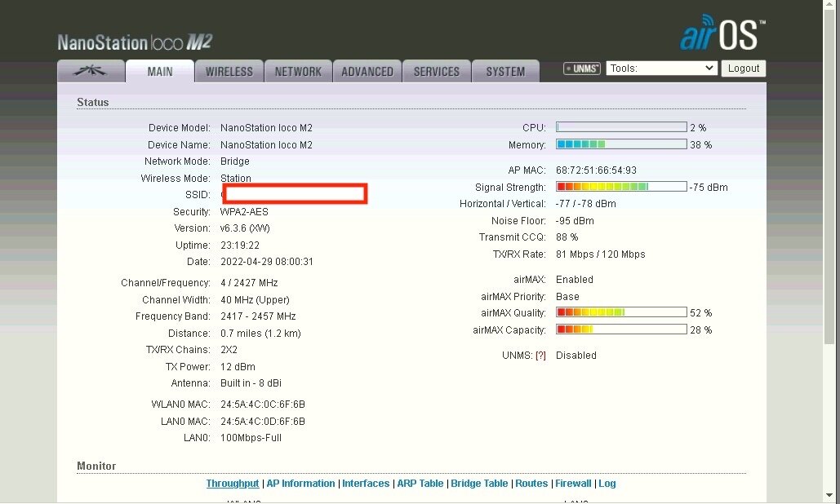Click the Memory usage bar
Image resolution: width=840 pixels, height=504 pixels.
click(x=621, y=144)
